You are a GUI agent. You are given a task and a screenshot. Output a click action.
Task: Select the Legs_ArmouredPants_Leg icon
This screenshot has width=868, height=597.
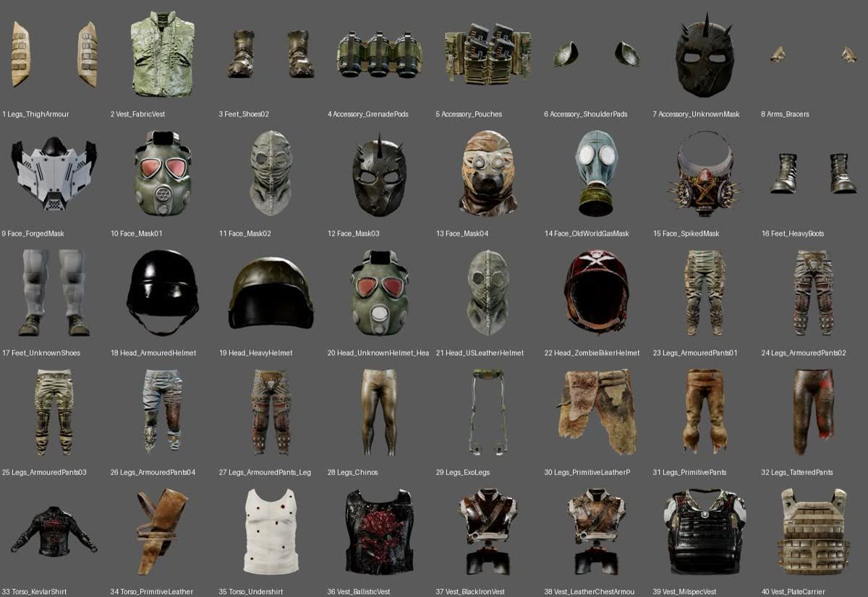point(271,411)
